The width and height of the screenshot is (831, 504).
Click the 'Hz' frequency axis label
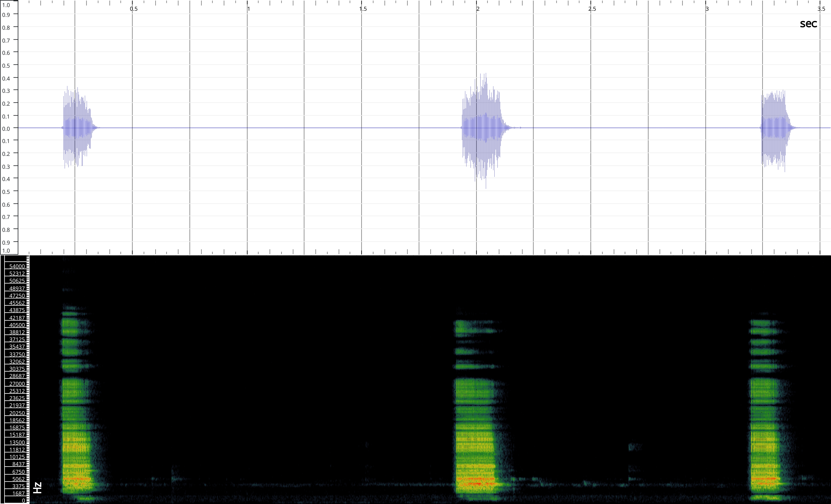[37, 487]
